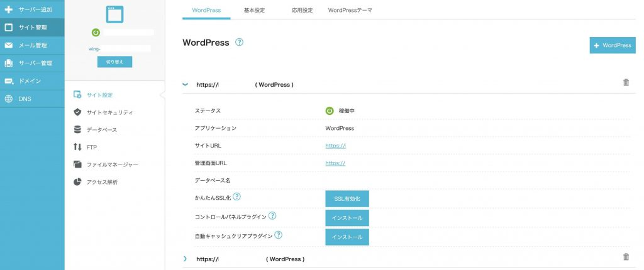Screen dimensions: 644x270
Task: Click help icon next to WordPress heading
Action: point(239,42)
